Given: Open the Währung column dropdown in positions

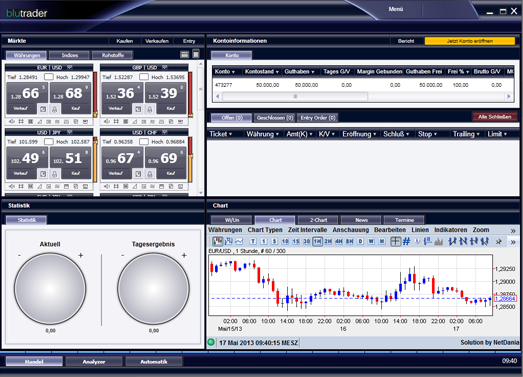Looking at the screenshot, I should point(277,134).
